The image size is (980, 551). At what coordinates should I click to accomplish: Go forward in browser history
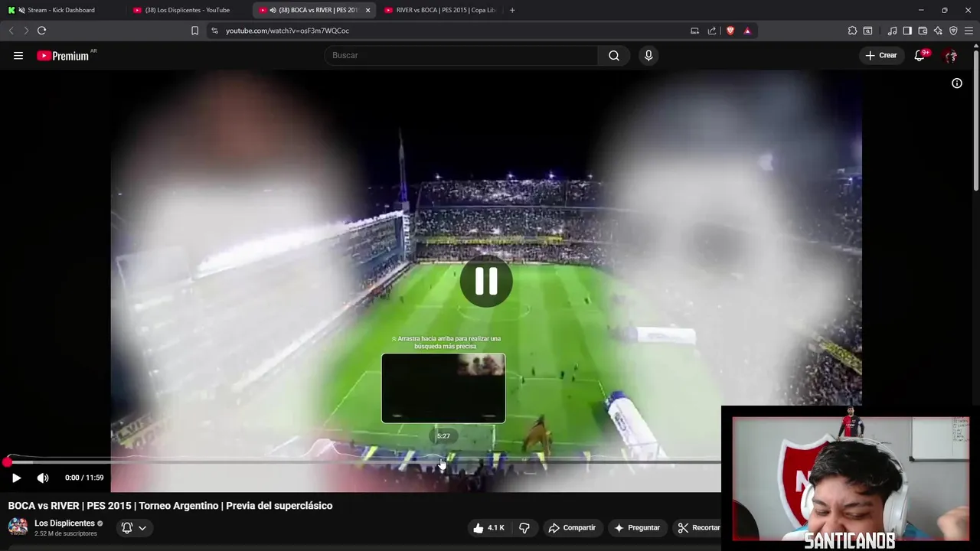(x=25, y=31)
